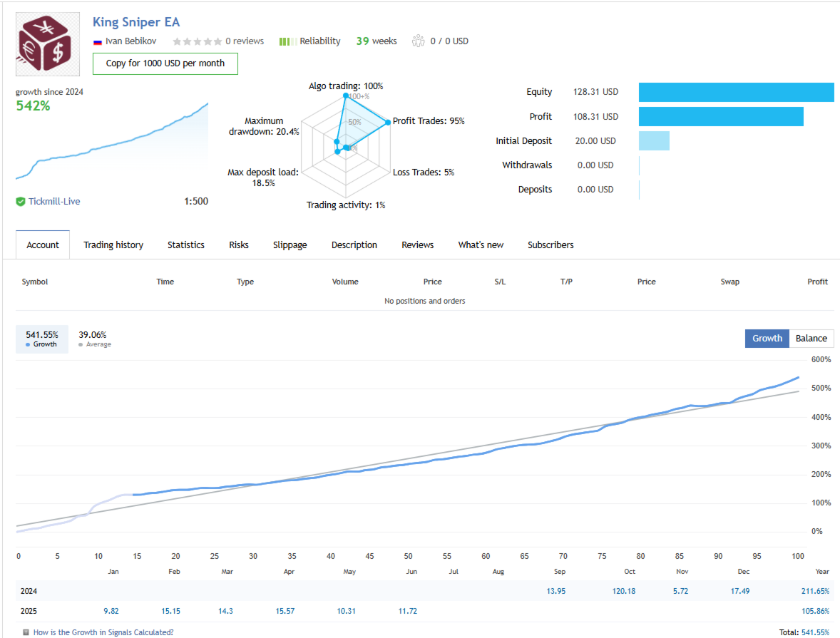
Task: Click the Reliability bars icon
Action: point(287,41)
